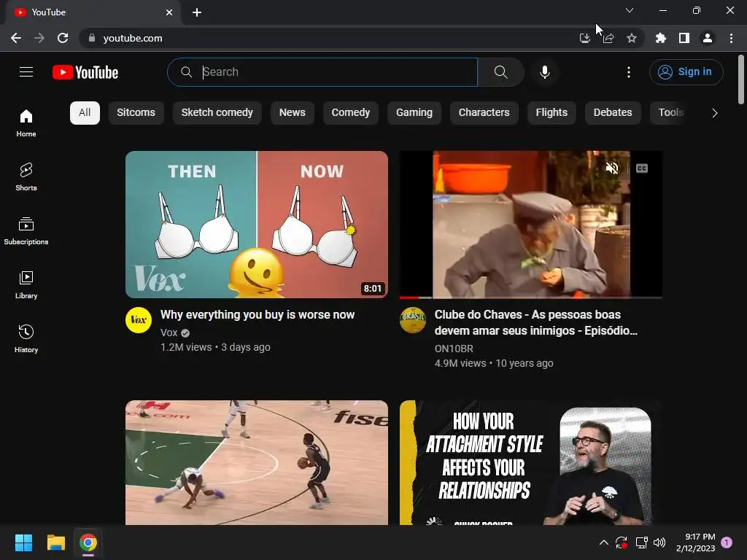
Task: Open the Vox channel name link
Action: coord(169,332)
